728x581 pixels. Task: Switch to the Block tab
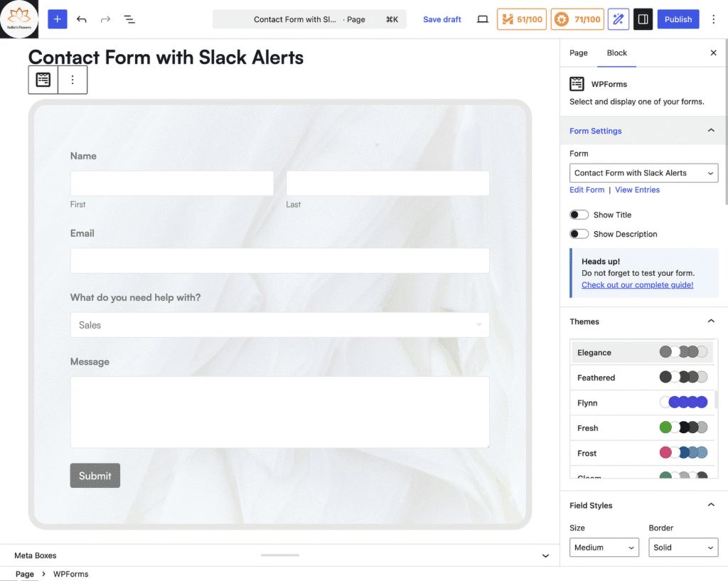[616, 53]
